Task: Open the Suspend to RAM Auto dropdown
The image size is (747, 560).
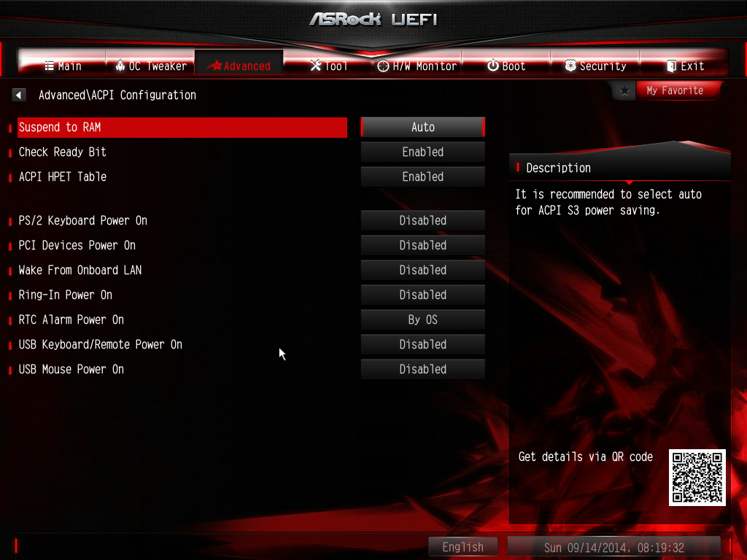Action: click(422, 127)
